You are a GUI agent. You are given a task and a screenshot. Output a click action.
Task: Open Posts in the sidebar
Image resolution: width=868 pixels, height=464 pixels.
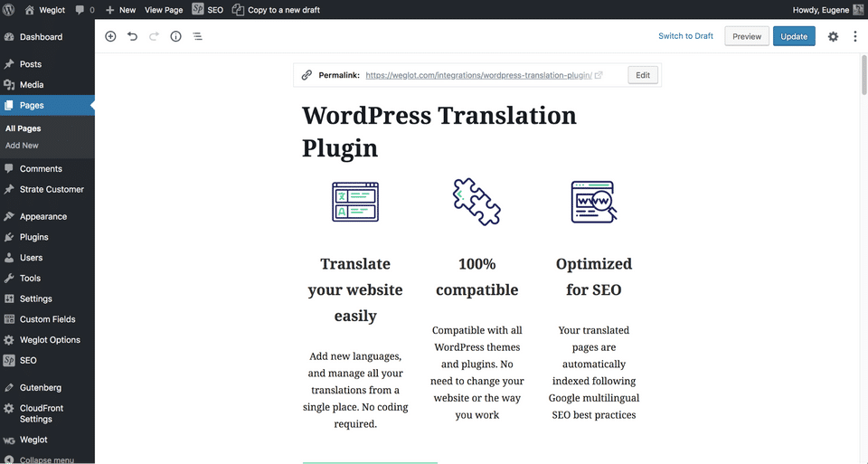(x=47, y=64)
